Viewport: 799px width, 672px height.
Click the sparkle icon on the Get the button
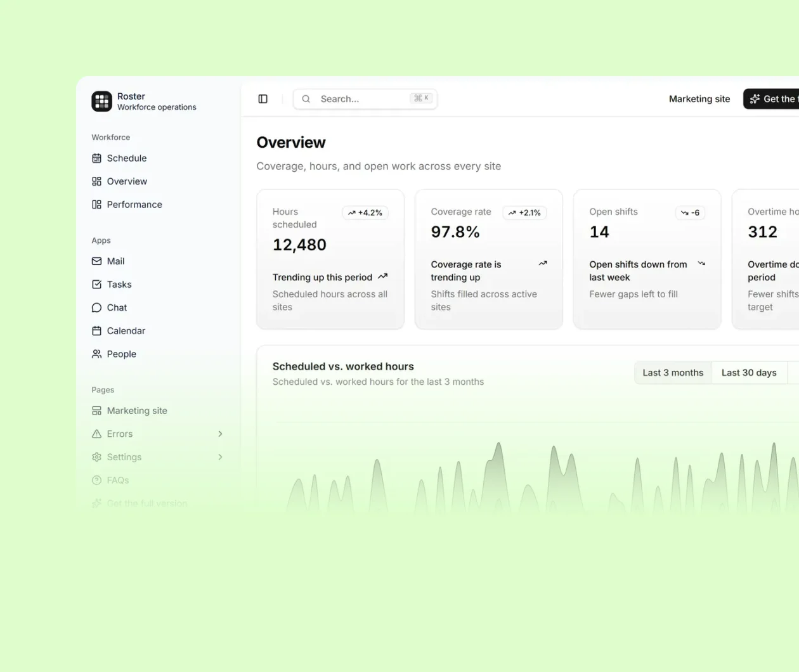coord(755,99)
